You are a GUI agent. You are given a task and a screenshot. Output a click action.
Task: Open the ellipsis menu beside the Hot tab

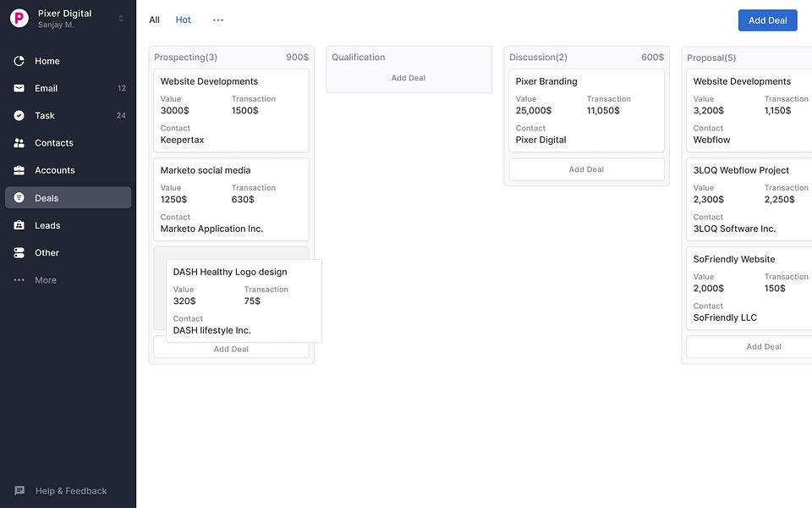click(218, 19)
